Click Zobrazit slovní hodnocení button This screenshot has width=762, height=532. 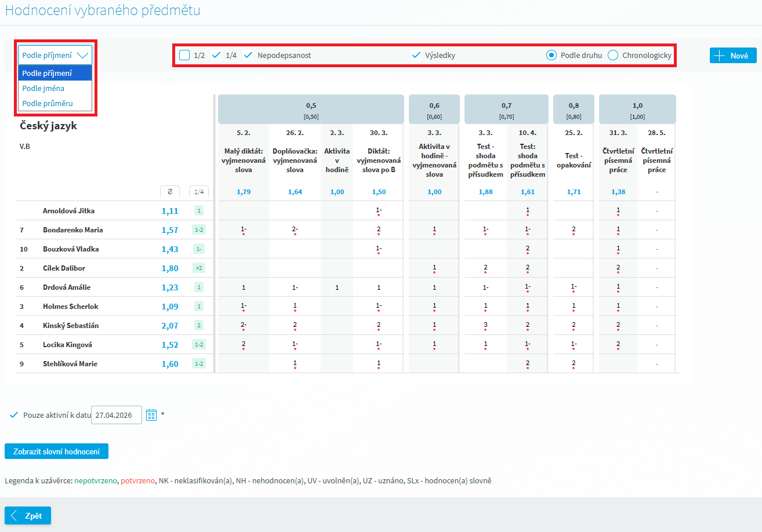tap(56, 451)
